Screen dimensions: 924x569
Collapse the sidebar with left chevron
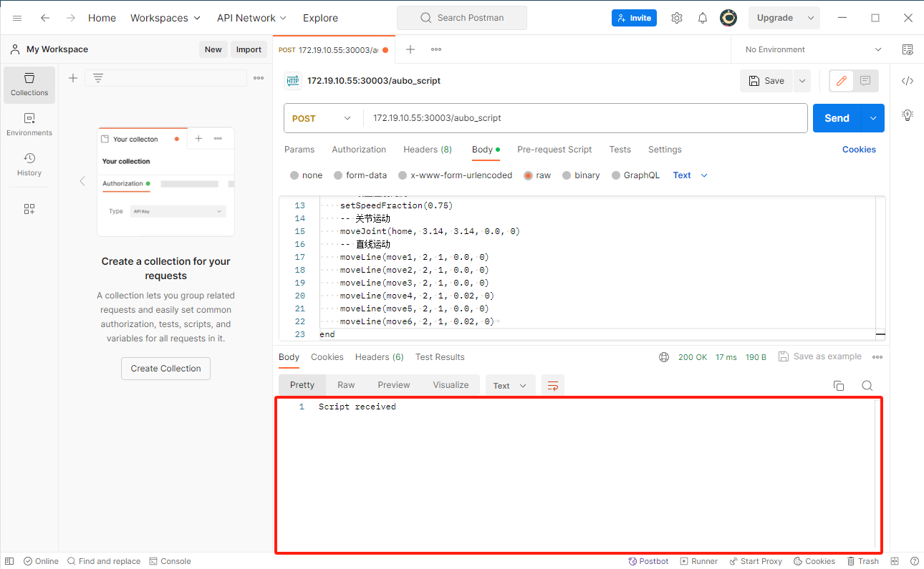82,181
